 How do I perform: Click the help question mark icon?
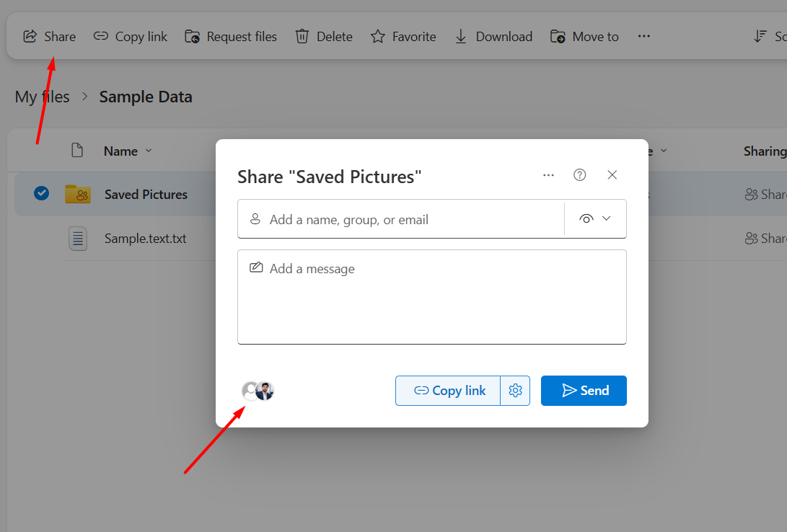(x=579, y=175)
